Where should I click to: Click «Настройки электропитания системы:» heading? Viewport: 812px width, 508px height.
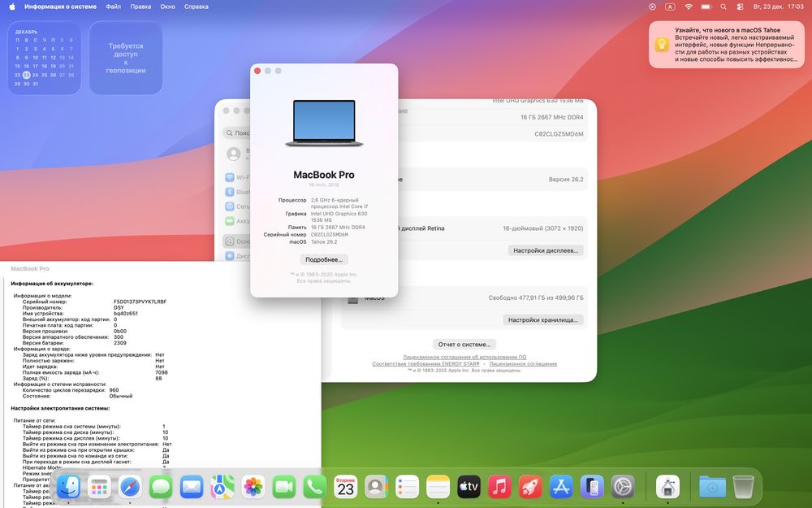[x=61, y=408]
